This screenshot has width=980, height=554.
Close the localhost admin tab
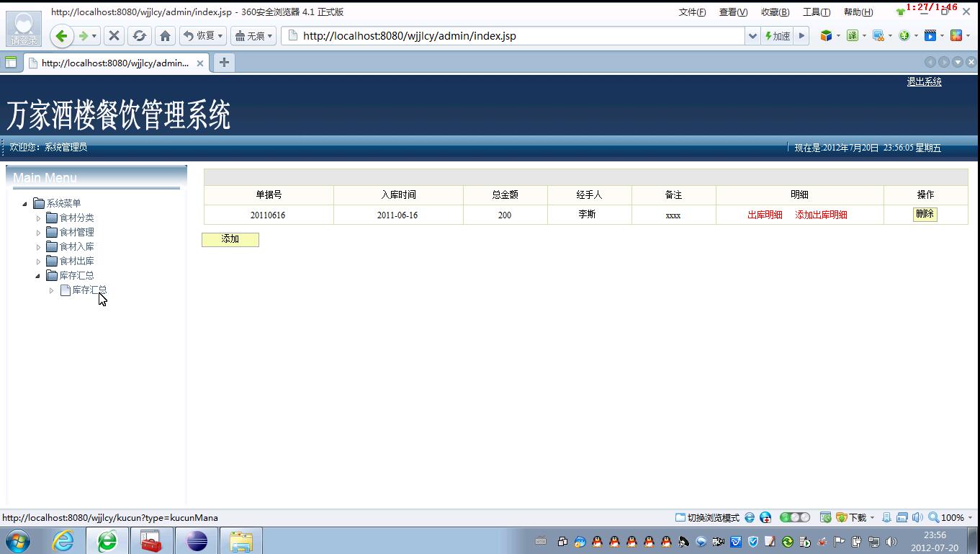[200, 63]
